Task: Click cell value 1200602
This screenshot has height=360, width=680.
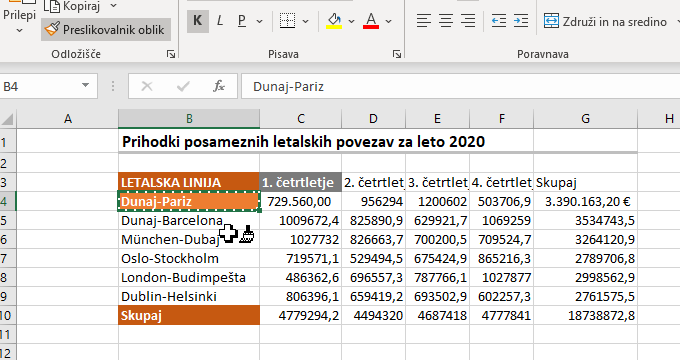Action: pos(437,201)
